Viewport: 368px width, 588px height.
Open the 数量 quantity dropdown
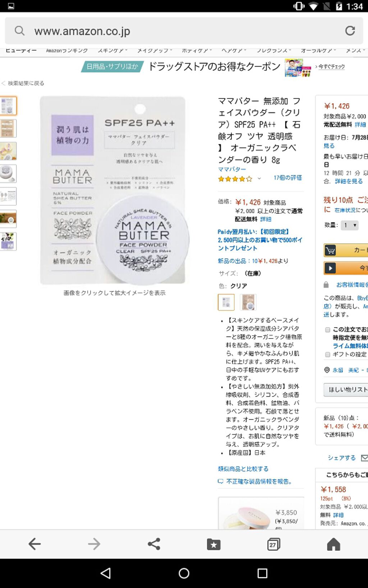click(349, 225)
